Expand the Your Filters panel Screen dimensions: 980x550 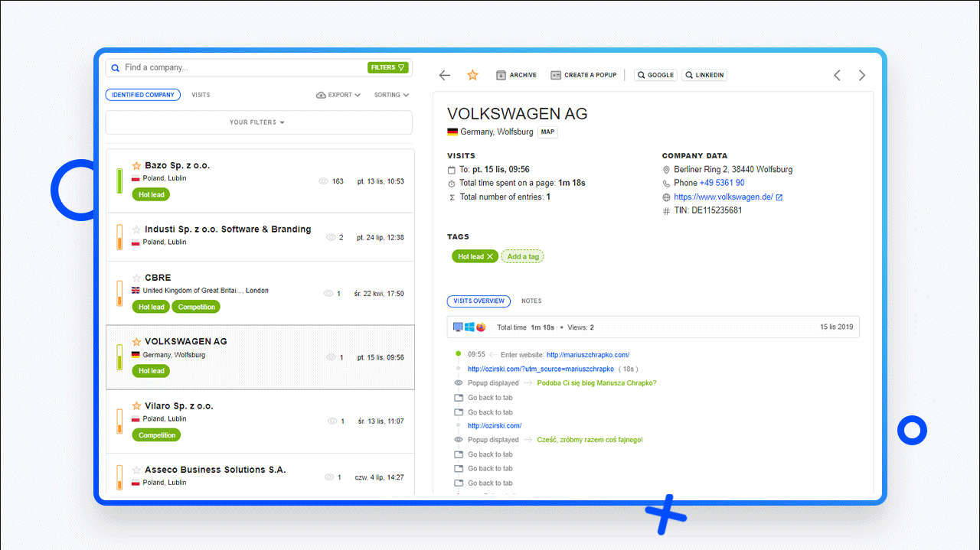[x=258, y=122]
